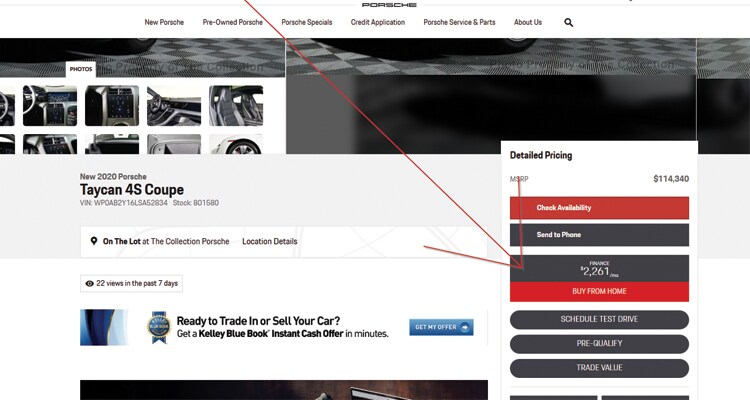Image resolution: width=750 pixels, height=400 pixels.
Task: Open the Porsche Service & Parts menu
Action: 459,22
